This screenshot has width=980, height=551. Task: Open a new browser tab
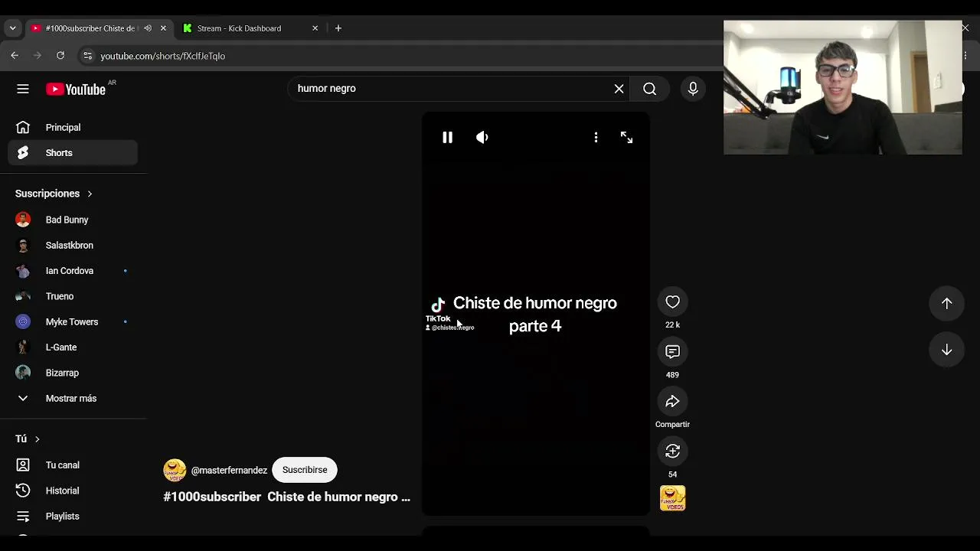[338, 28]
